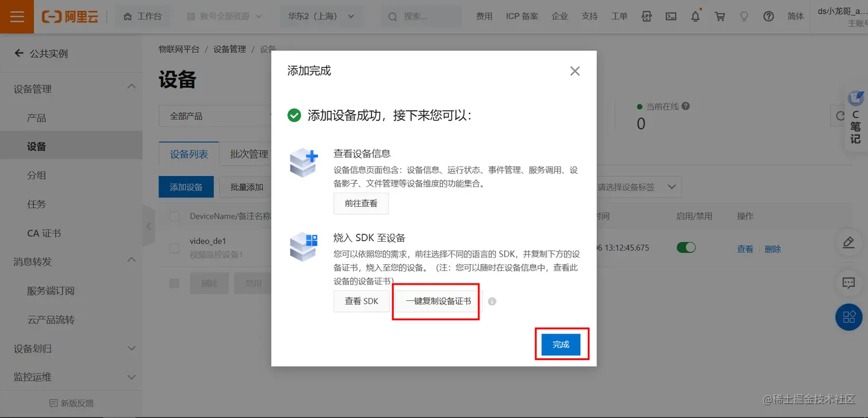Open the 费用 menu

(484, 17)
